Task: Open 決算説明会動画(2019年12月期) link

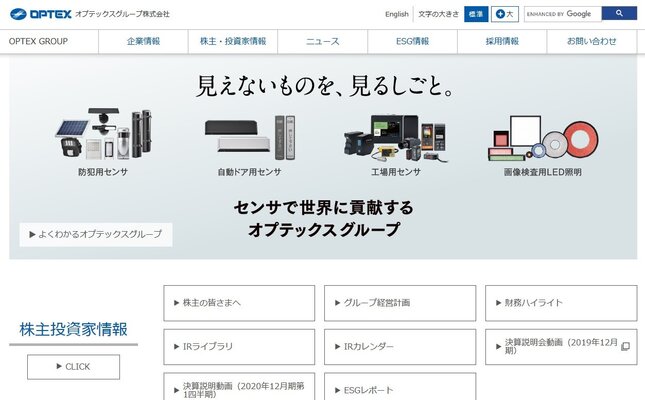Action: click(561, 347)
